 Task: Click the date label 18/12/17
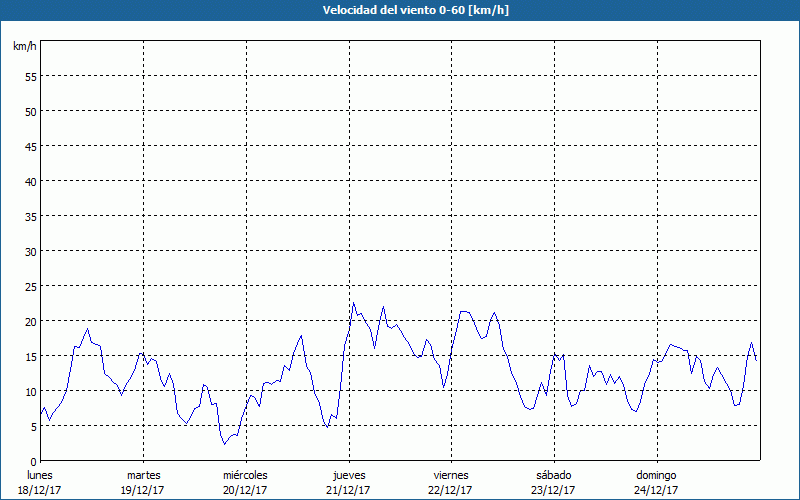40,490
